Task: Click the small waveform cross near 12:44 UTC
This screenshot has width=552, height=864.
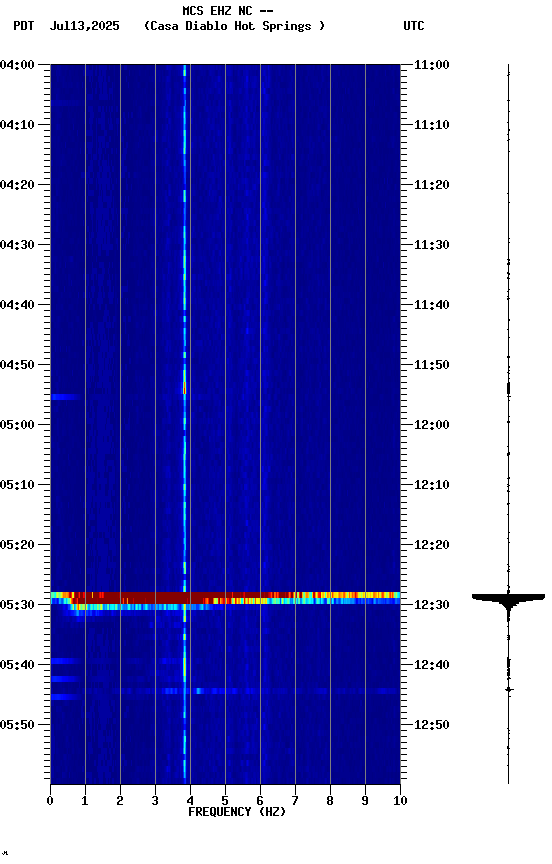Action: 509,690
